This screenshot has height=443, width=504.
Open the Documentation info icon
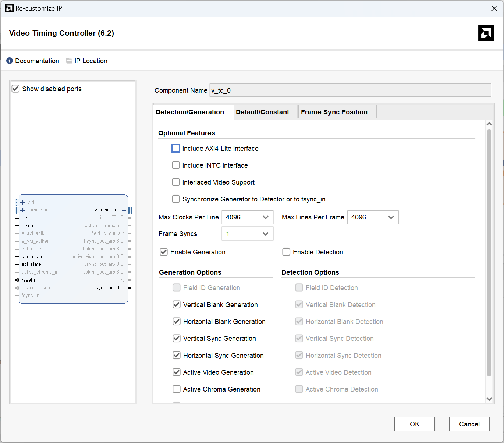(x=10, y=61)
